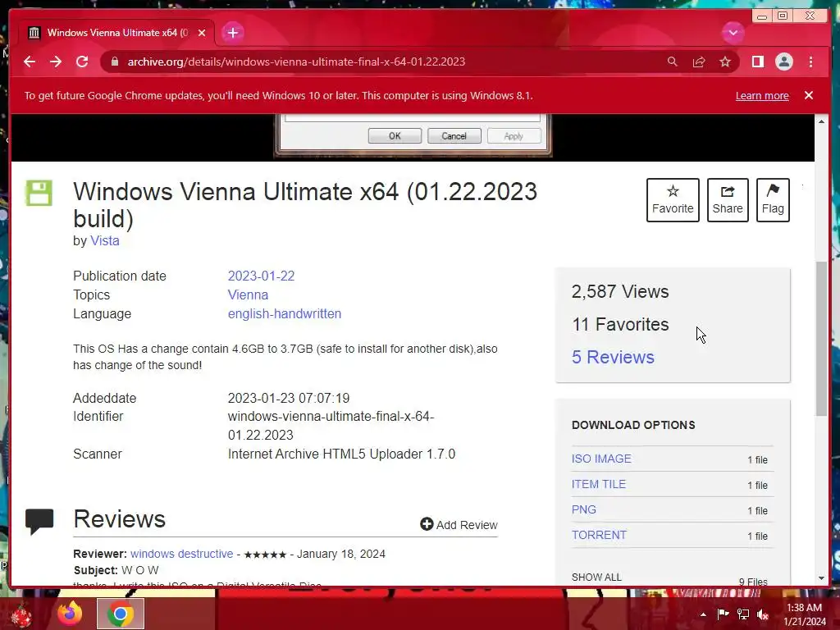The width and height of the screenshot is (840, 630).
Task: Open the zoom magnifier icon in address bar
Action: (x=673, y=62)
